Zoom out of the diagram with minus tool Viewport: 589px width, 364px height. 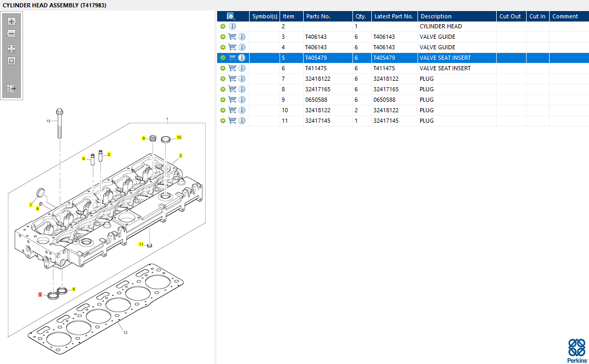coord(11,34)
